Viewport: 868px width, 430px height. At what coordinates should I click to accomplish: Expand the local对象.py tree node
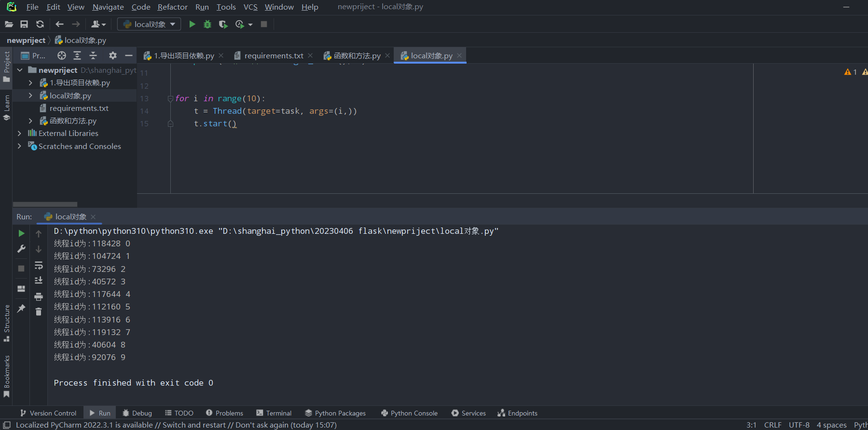pos(30,95)
